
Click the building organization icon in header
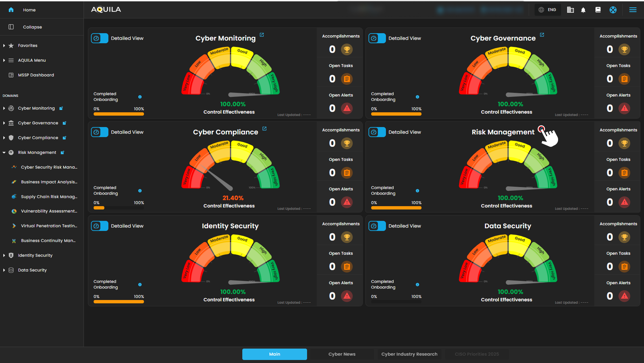point(570,10)
